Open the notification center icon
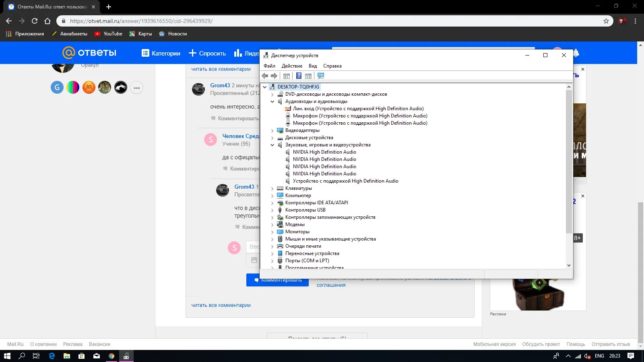Viewport: 644px width, 362px height. click(x=631, y=356)
